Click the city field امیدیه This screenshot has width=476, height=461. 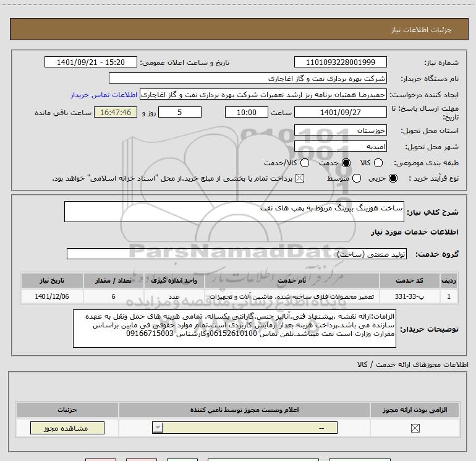[x=340, y=147]
